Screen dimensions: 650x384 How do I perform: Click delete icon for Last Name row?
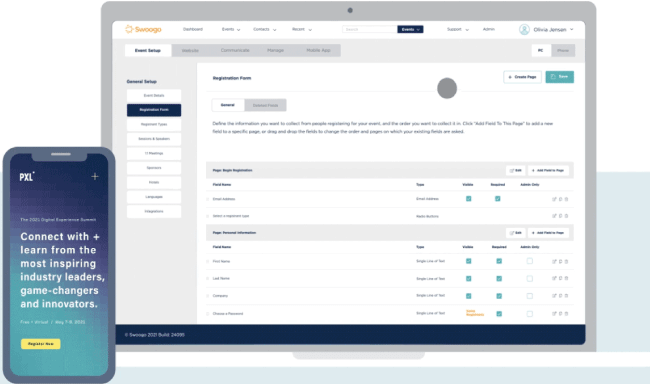pyautogui.click(x=566, y=278)
